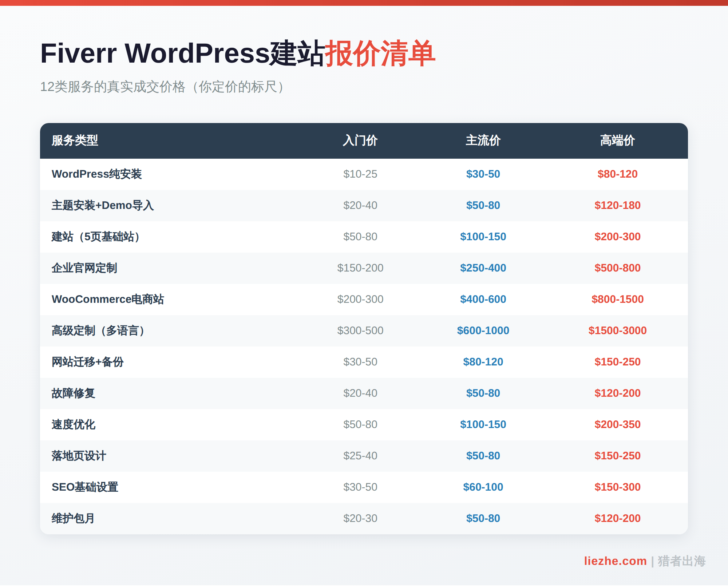
Task: Click the $800-1500 high-end price
Action: pos(617,299)
